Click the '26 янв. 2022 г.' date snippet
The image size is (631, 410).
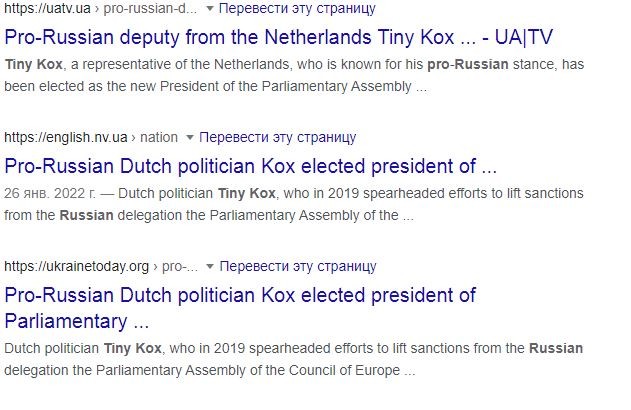[50, 193]
